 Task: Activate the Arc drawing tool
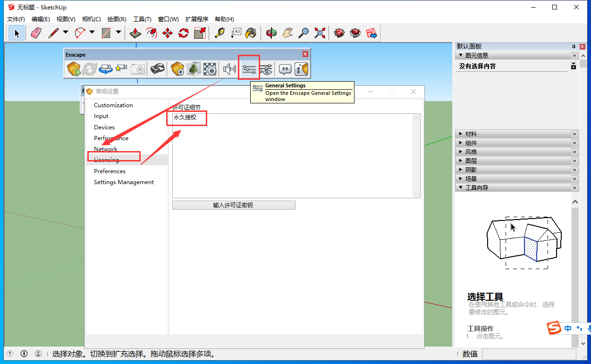[x=80, y=33]
